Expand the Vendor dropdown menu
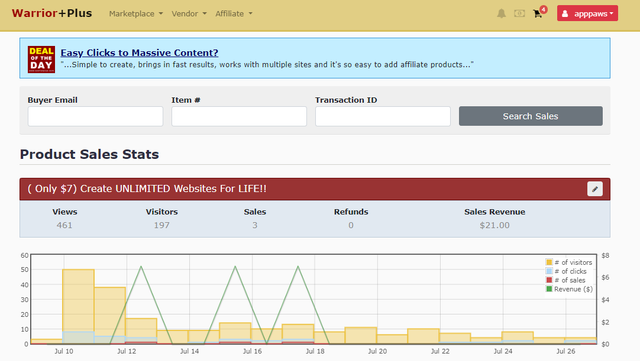640x361 pixels. point(189,13)
